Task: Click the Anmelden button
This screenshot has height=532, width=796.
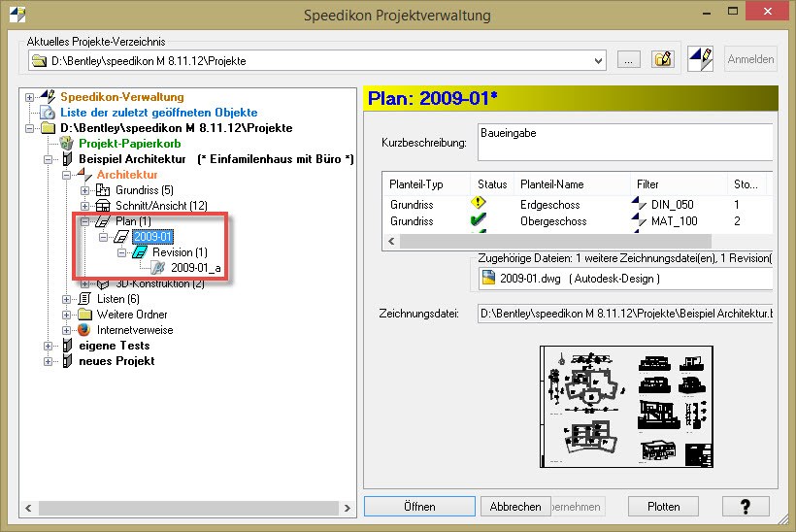Action: (750, 59)
